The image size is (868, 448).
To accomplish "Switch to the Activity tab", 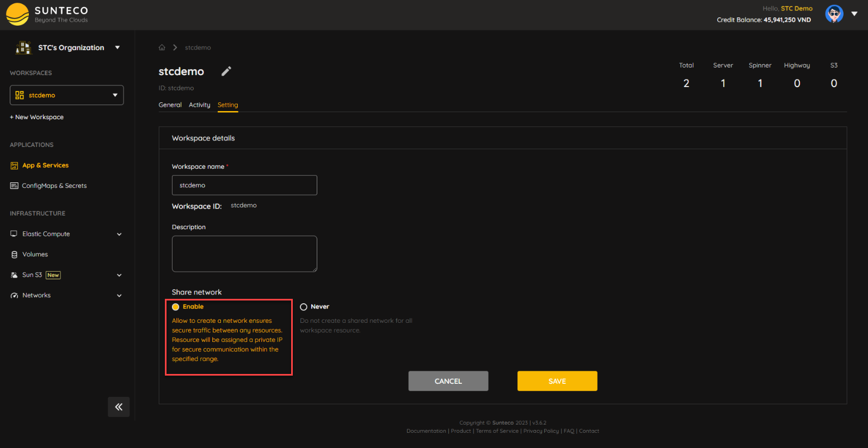I will (x=199, y=105).
